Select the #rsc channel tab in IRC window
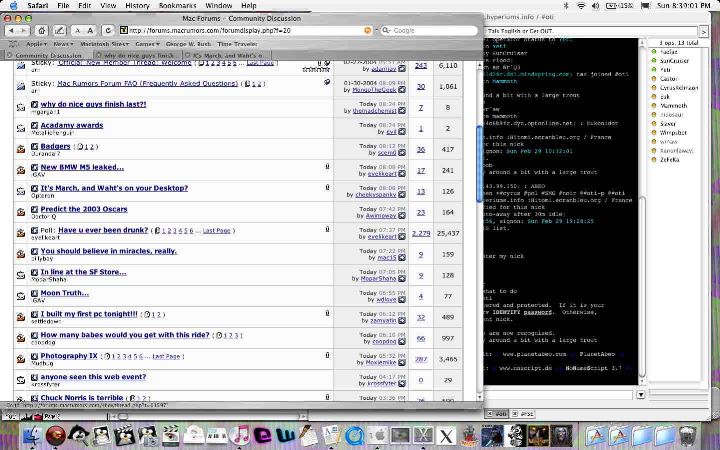This screenshot has height=450, width=720. (x=523, y=414)
